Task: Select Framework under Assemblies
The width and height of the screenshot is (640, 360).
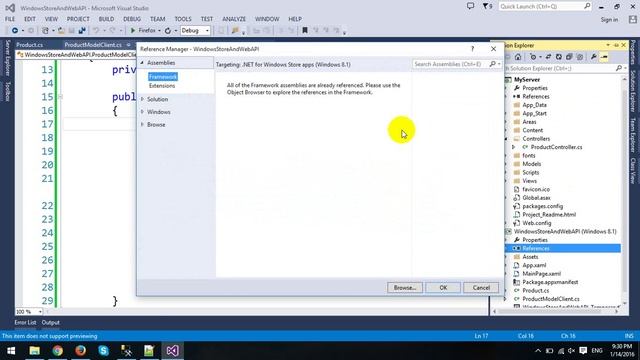Action: 163,77
